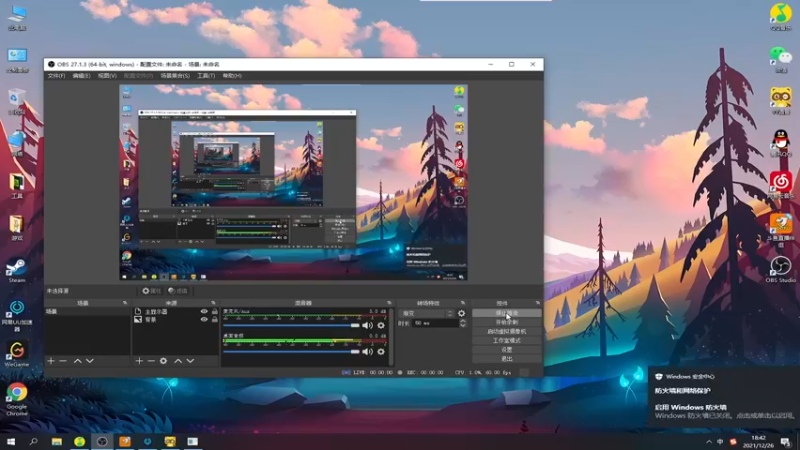This screenshot has width=800, height=450.
Task: Remove selected source with minus icon
Action: [x=151, y=361]
